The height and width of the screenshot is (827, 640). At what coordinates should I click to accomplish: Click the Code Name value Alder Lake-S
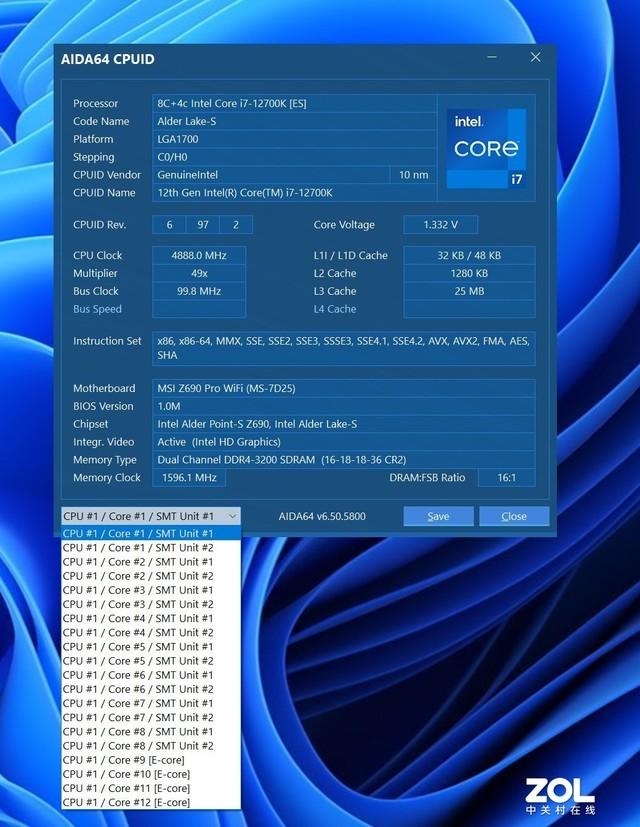294,121
